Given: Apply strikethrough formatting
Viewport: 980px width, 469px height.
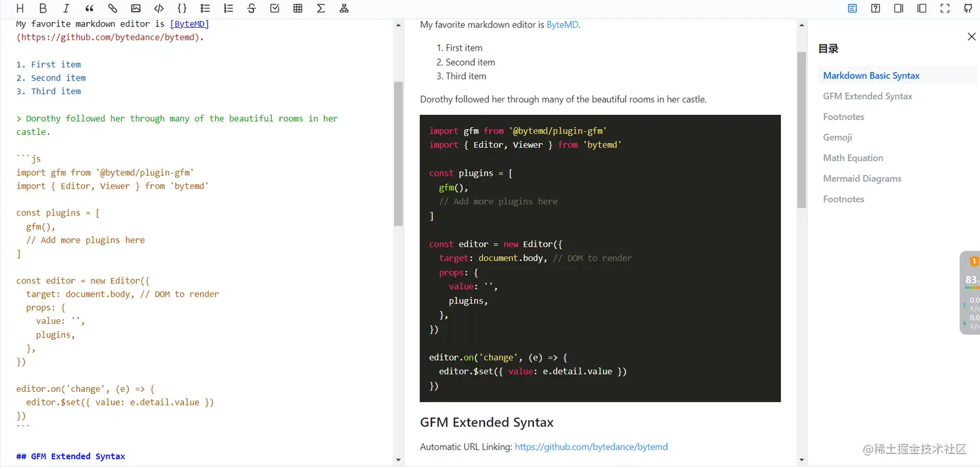Looking at the screenshot, I should [251, 8].
